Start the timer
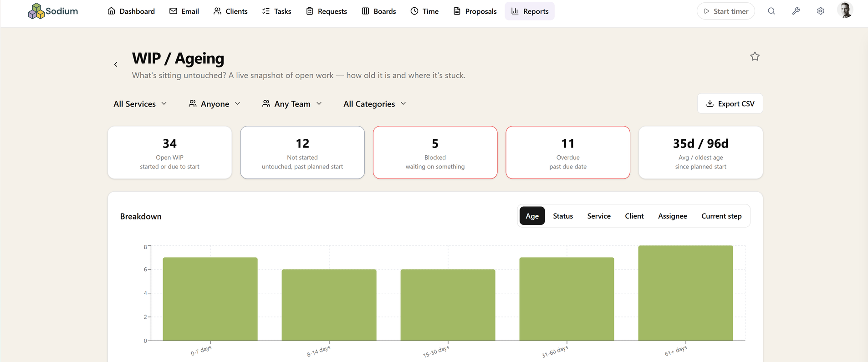868x362 pixels. click(x=725, y=11)
